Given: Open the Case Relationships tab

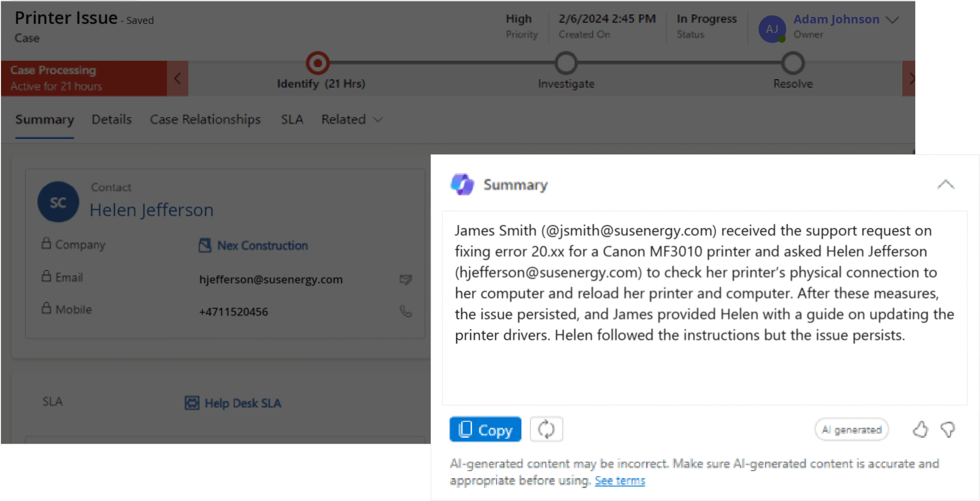Looking at the screenshot, I should click(205, 120).
